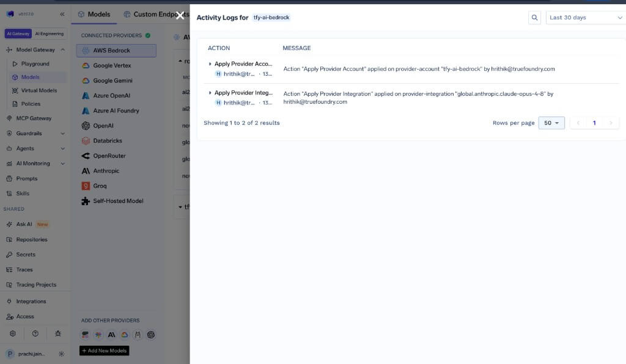This screenshot has width=626, height=364.
Task: Open Virtual Models in the sidebar
Action: point(39,90)
